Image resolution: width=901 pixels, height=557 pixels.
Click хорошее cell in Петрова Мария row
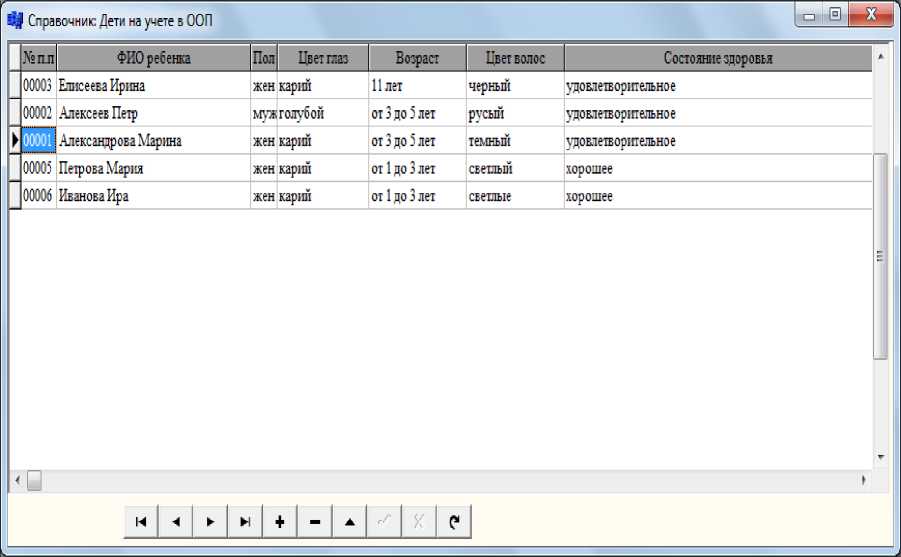coord(718,168)
